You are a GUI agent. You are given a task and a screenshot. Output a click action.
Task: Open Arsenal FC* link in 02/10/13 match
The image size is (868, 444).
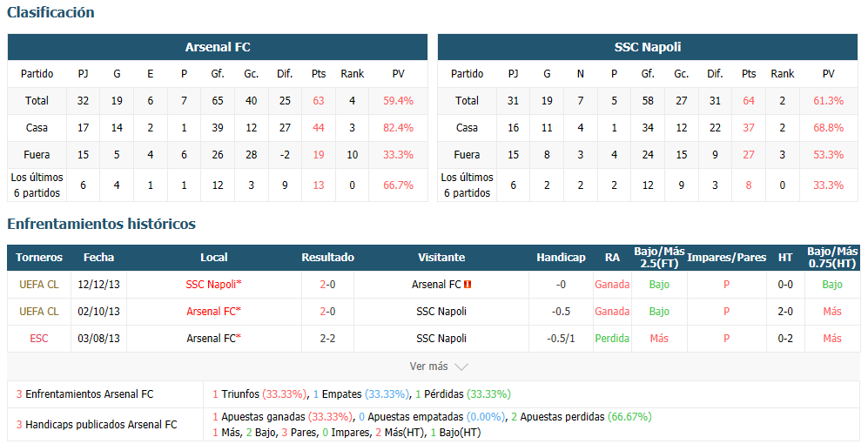[213, 312]
